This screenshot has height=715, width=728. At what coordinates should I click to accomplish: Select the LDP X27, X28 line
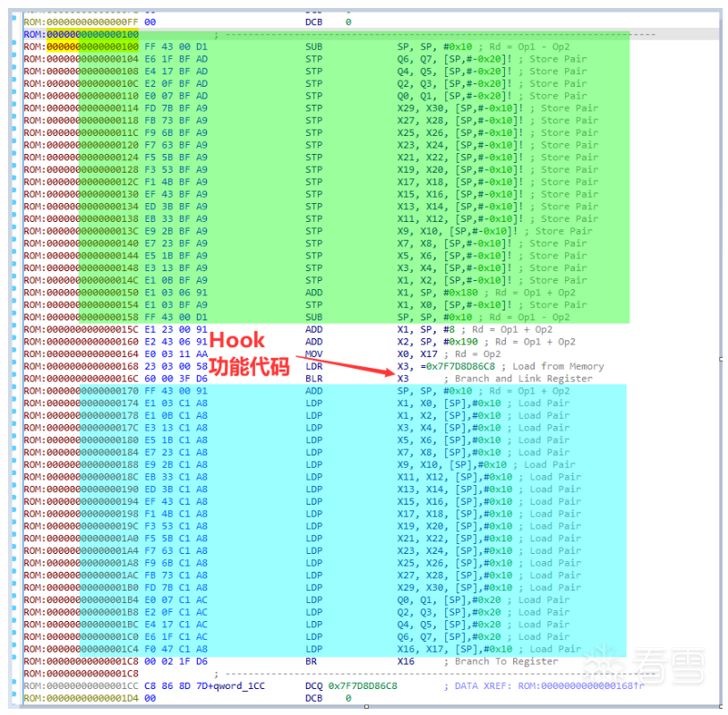click(303, 575)
